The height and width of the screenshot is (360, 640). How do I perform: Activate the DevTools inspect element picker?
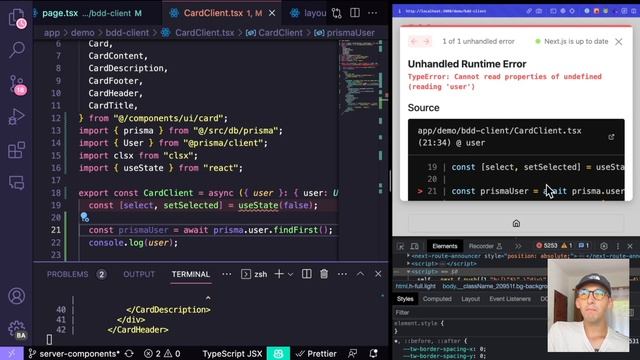pos(400,246)
